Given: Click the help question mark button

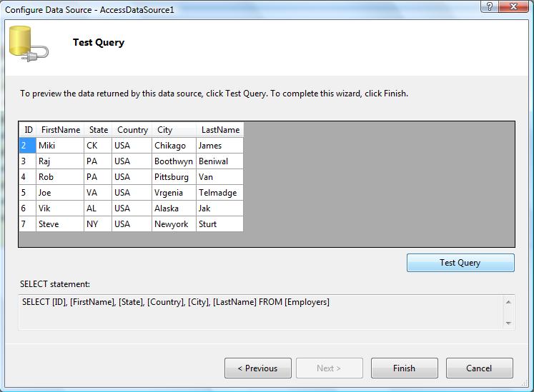Looking at the screenshot, I should pyautogui.click(x=490, y=6).
